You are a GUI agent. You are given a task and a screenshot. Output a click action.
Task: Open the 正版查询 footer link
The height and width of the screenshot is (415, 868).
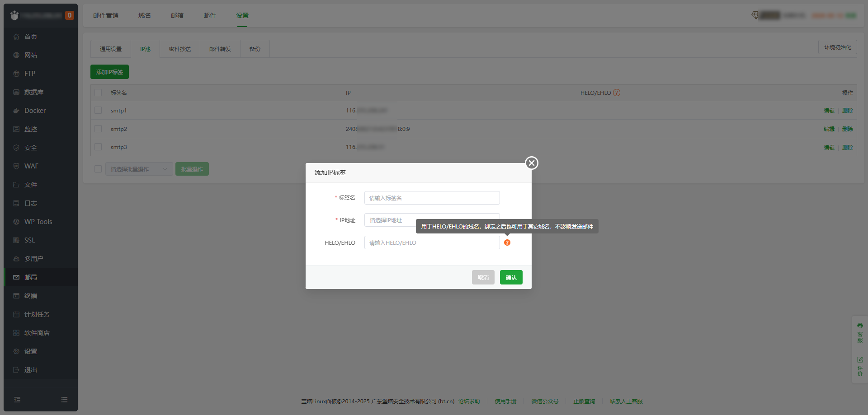tap(584, 401)
